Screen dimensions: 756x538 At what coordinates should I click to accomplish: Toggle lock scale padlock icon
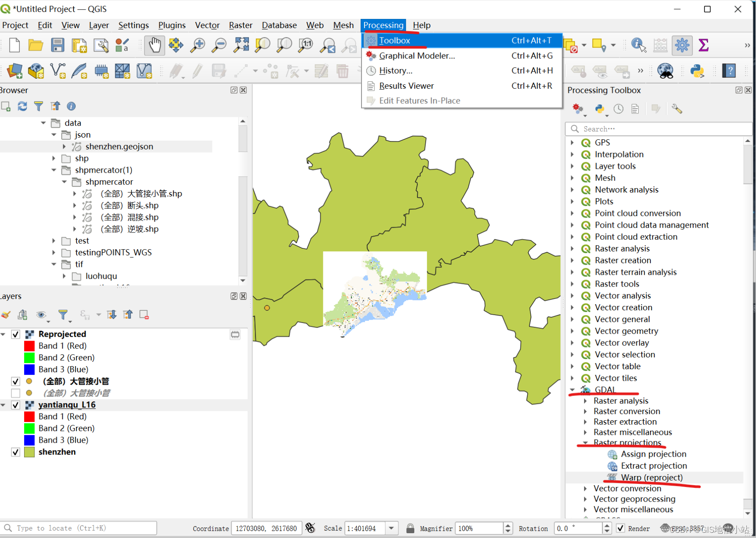point(410,528)
